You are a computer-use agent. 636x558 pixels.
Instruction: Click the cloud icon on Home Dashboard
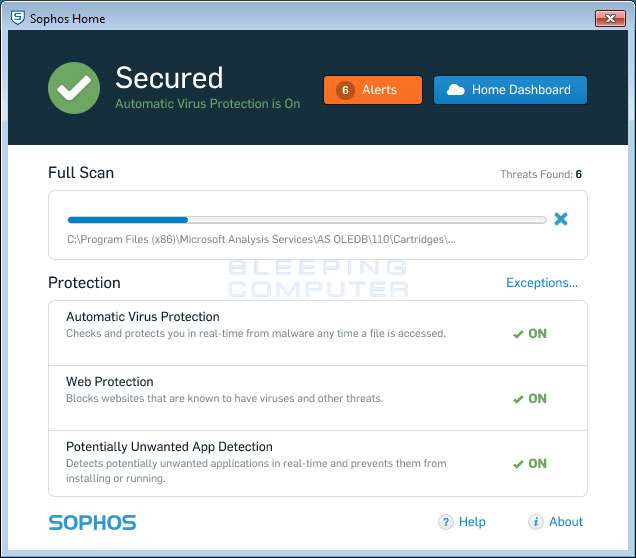[x=456, y=90]
